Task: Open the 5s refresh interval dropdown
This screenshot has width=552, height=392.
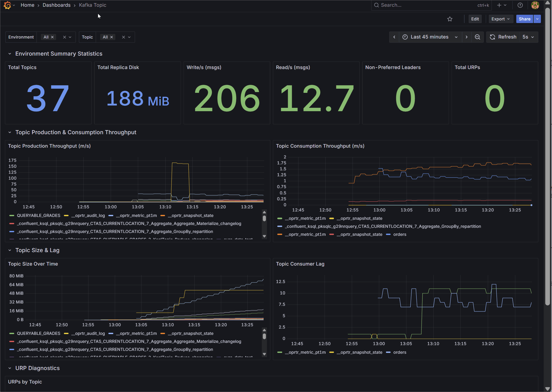Action: click(528, 37)
